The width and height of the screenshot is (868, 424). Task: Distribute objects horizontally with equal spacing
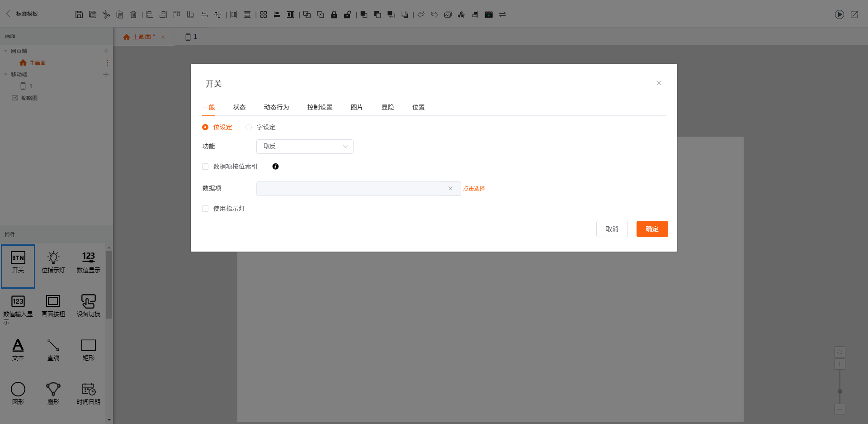tap(234, 14)
